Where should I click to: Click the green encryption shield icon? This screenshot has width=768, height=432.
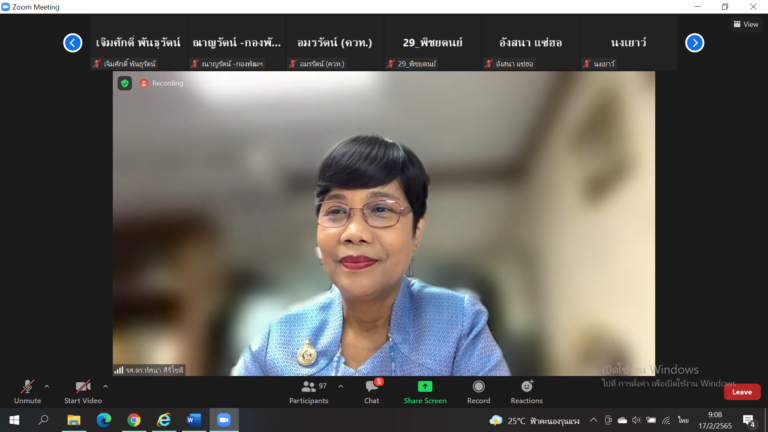125,83
